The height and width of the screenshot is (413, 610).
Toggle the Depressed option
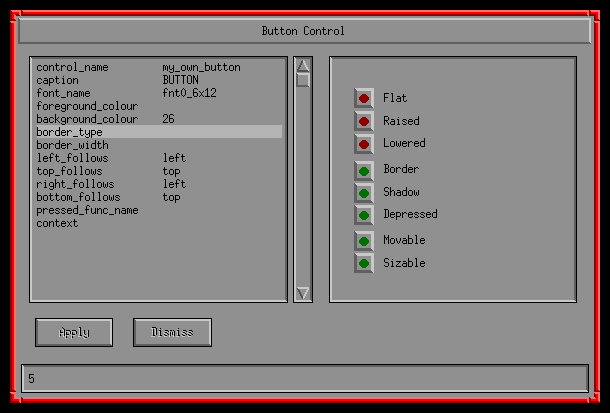(364, 215)
